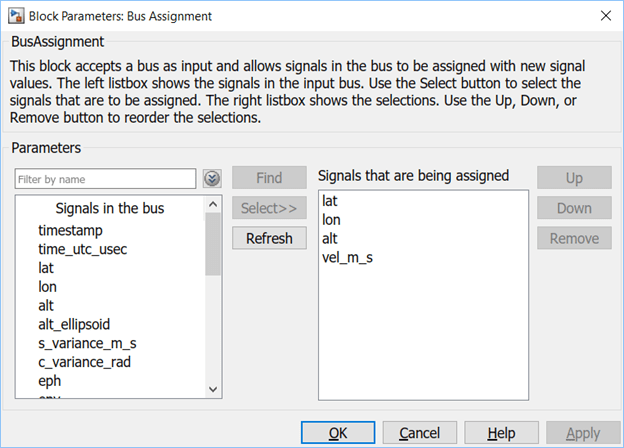Select lat in the assigned signals list

(329, 201)
